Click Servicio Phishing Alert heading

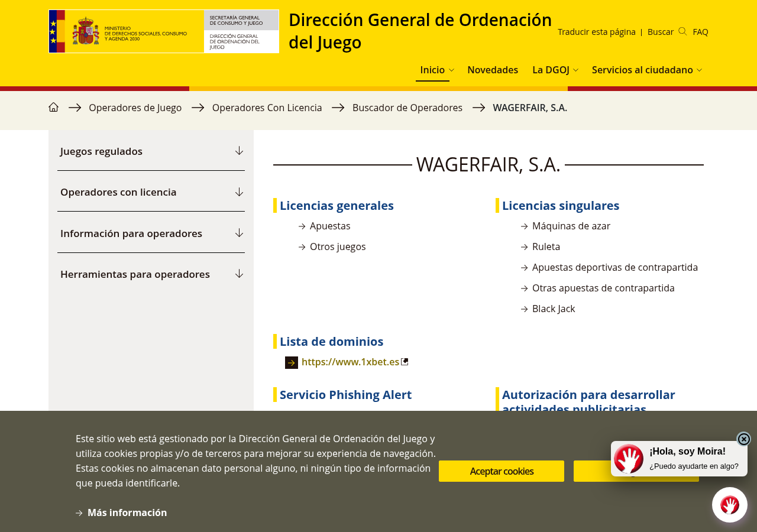[345, 395]
